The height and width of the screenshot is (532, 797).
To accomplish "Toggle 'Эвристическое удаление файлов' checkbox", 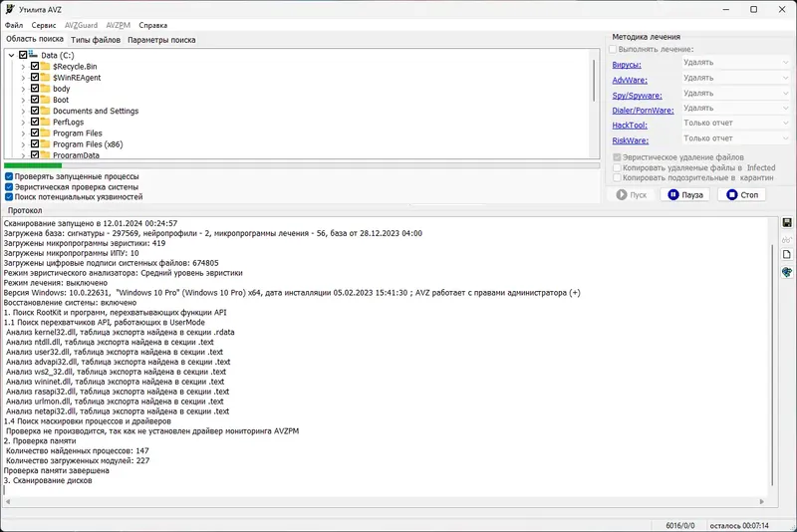I will pyautogui.click(x=617, y=157).
